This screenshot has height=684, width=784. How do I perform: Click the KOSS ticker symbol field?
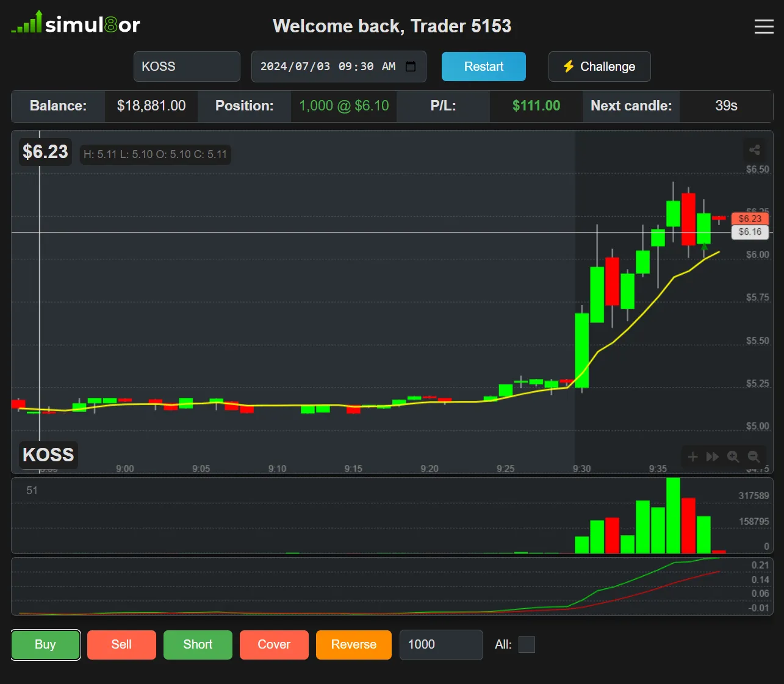coord(186,67)
